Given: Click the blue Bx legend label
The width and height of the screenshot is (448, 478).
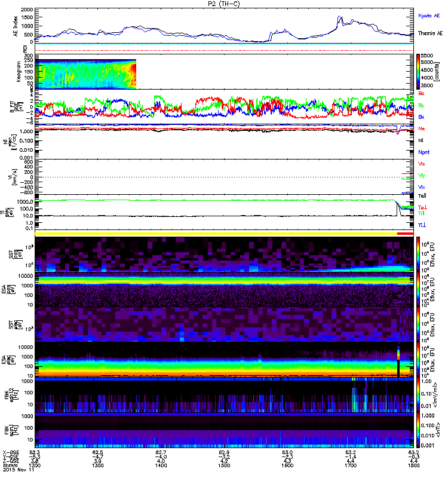Looking at the screenshot, I should tap(421, 117).
